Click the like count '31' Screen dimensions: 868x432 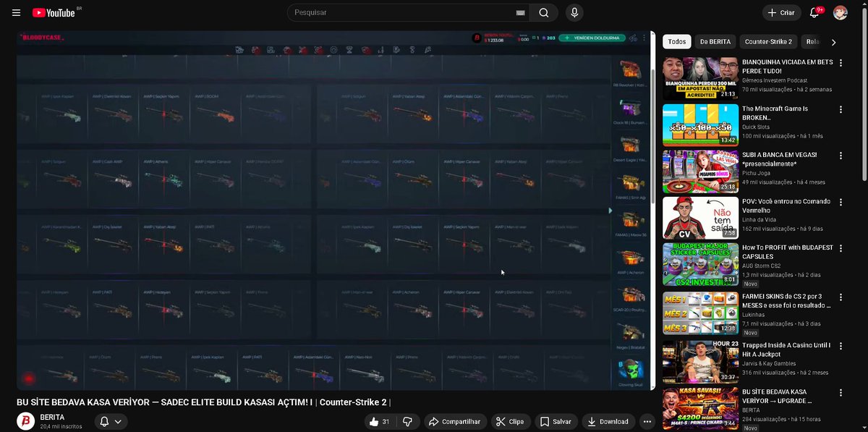386,422
